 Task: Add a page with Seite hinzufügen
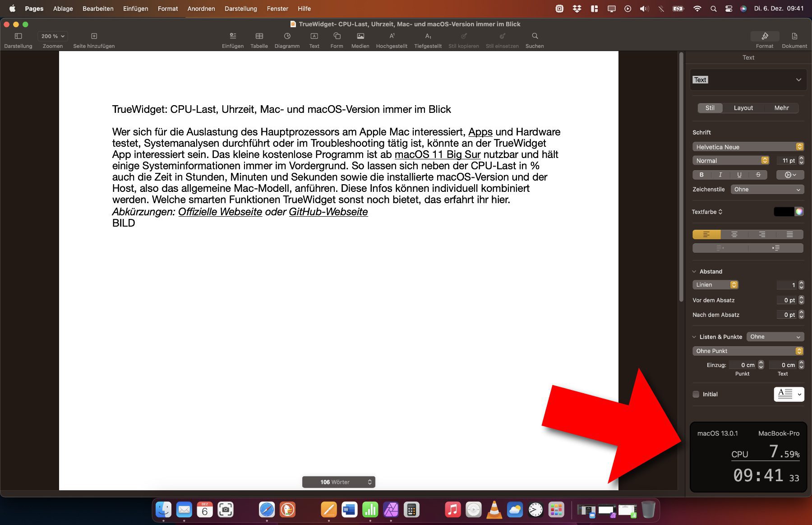(x=94, y=36)
